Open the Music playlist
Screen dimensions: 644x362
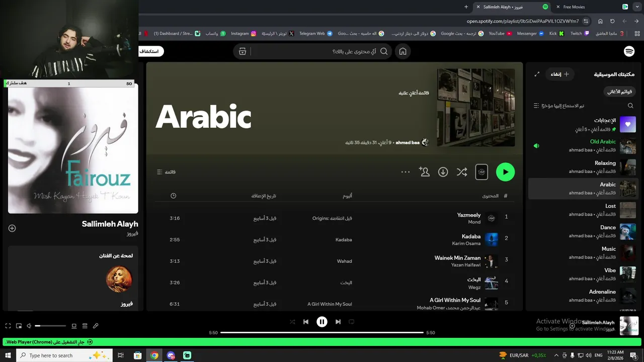583,252
